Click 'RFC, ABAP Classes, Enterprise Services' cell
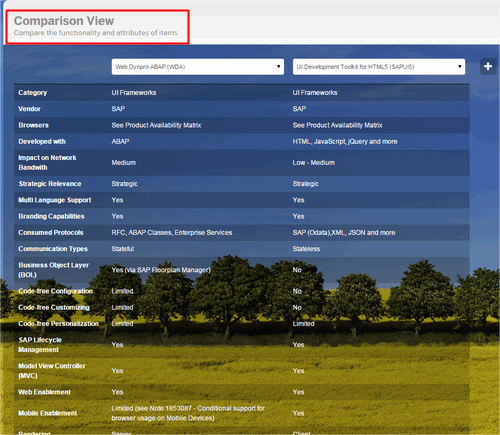The height and width of the screenshot is (435, 500). (172, 233)
